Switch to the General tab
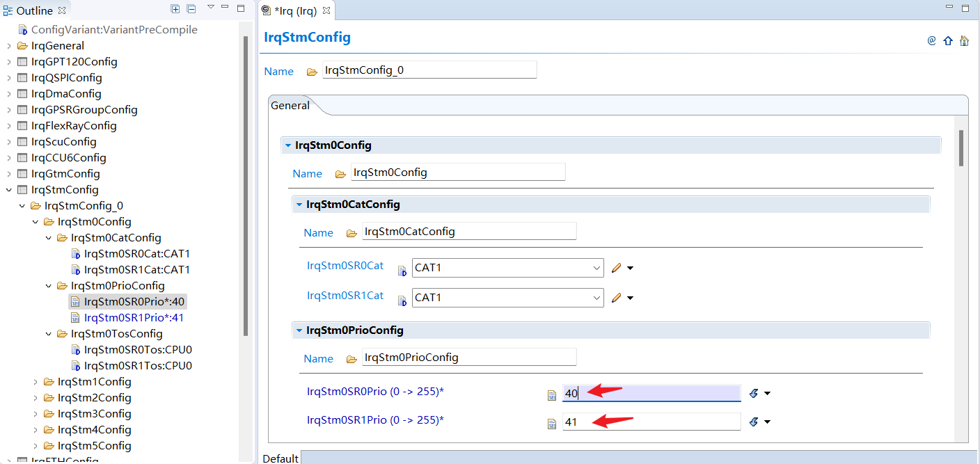This screenshot has width=980, height=464. [290, 106]
